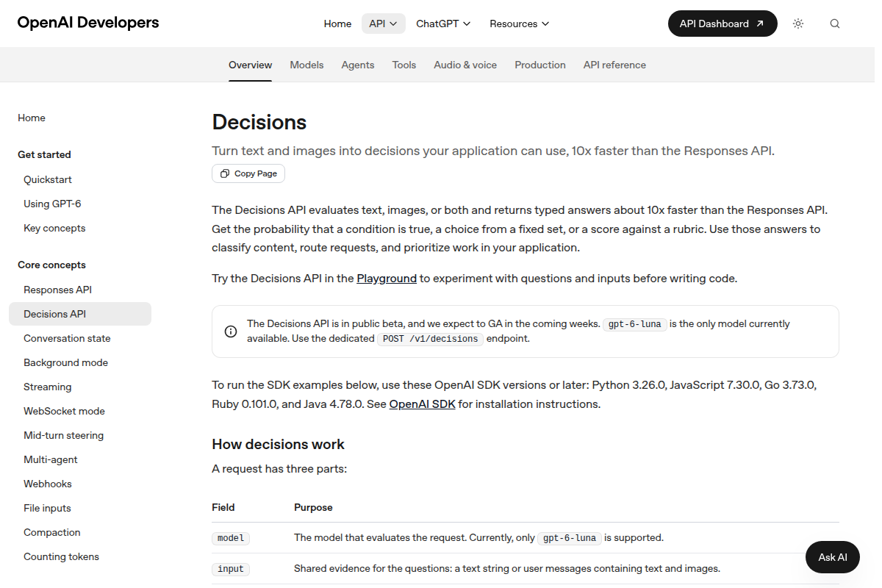Expand the Resources dropdown menu
The image size is (882, 588).
point(520,24)
